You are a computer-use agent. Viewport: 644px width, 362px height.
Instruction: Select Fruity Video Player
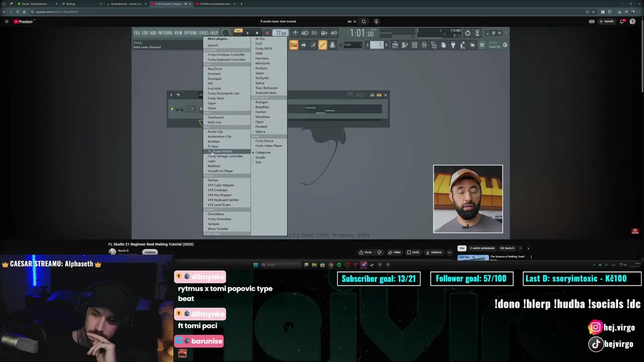click(269, 146)
